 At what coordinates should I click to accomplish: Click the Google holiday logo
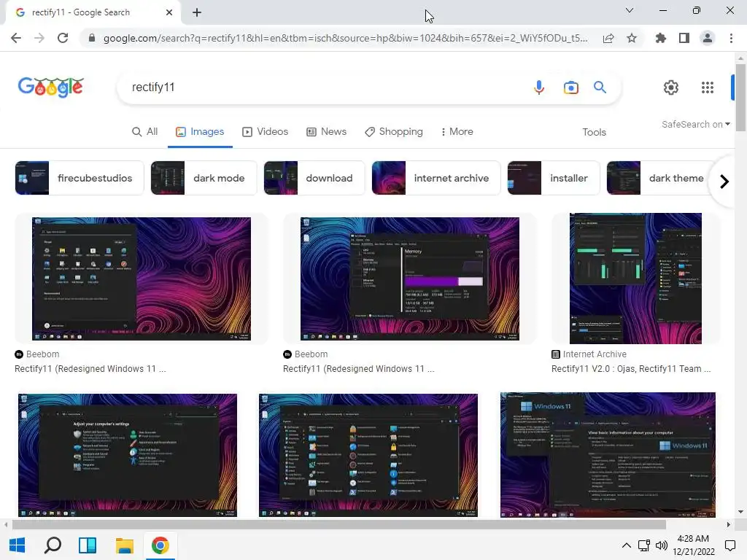(50, 87)
